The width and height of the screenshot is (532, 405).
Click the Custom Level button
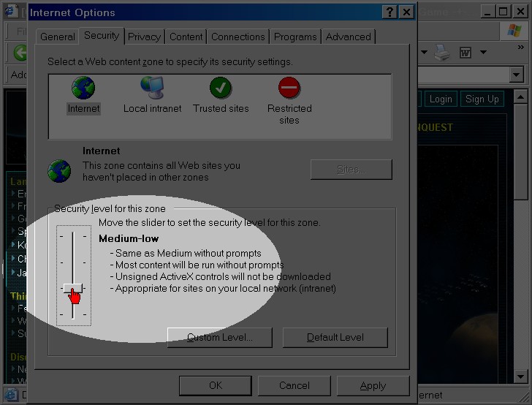pyautogui.click(x=219, y=337)
